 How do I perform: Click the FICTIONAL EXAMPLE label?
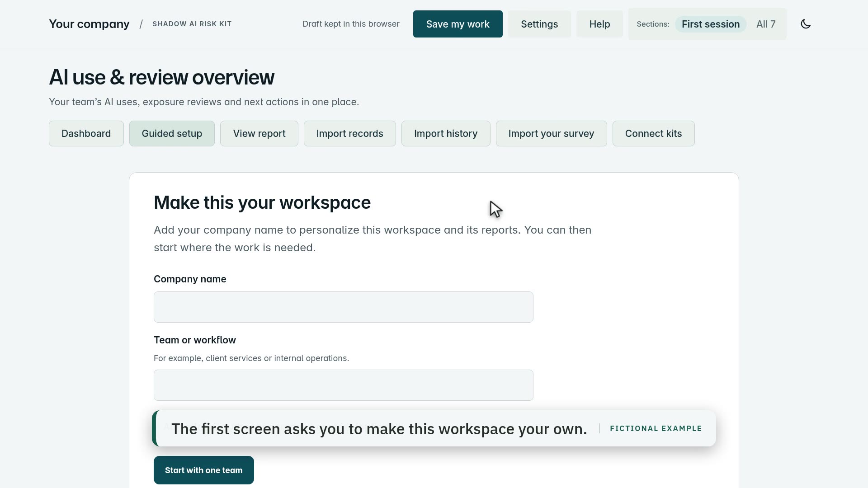(x=656, y=428)
